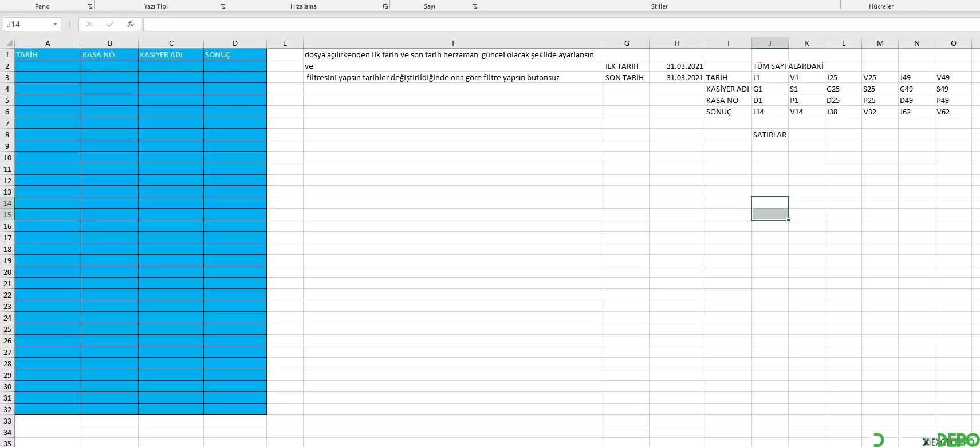Click the cell containing G25
The height and width of the screenshot is (447, 980).
843,89
